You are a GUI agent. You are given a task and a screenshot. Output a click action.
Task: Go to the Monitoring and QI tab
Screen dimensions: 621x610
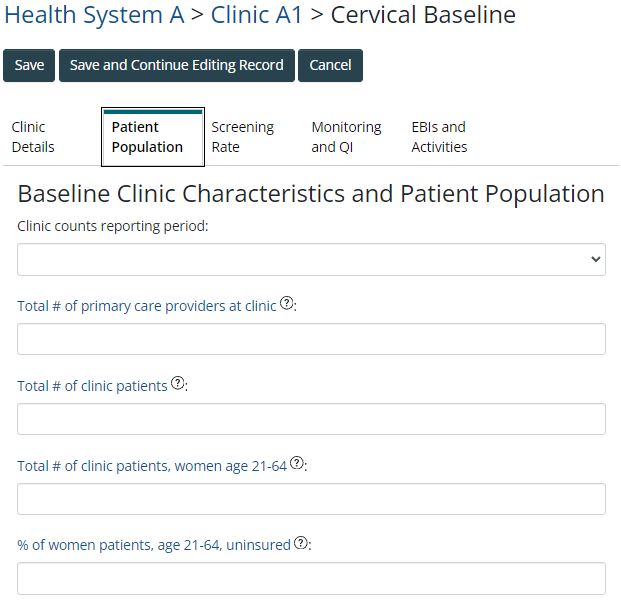pos(346,137)
